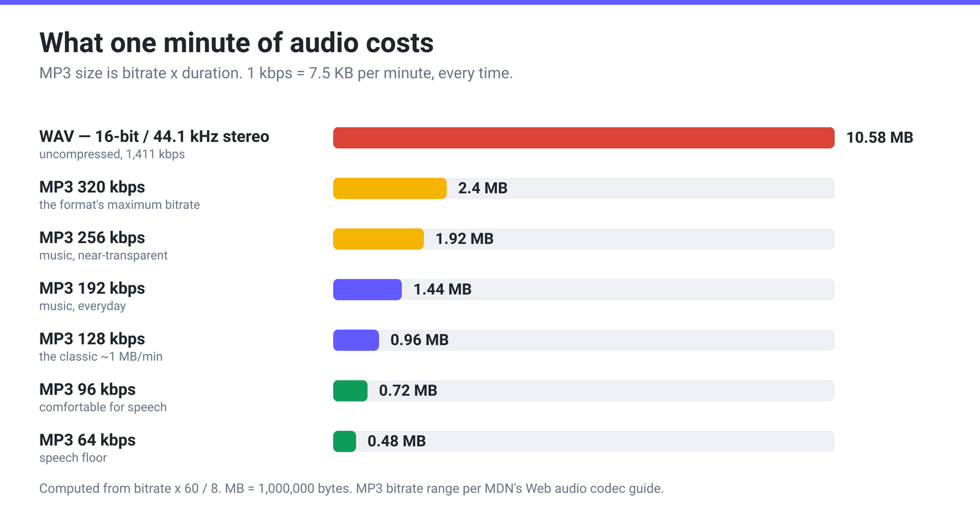Click "the format's maximum bitrate" caption
This screenshot has width=980, height=527.
pos(119,205)
